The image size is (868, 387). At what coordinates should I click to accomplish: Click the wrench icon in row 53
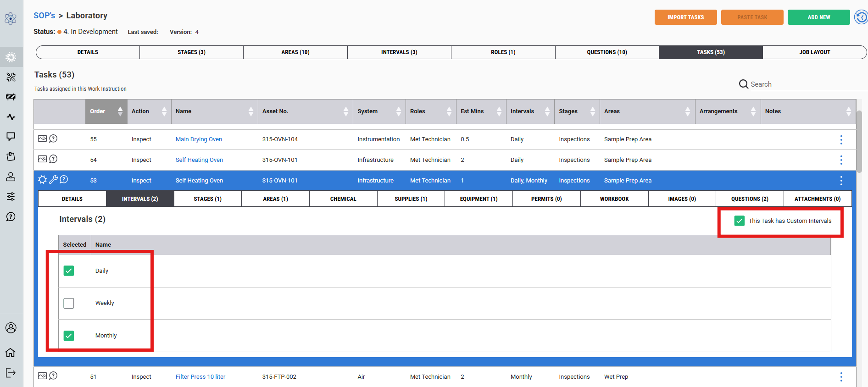point(53,180)
